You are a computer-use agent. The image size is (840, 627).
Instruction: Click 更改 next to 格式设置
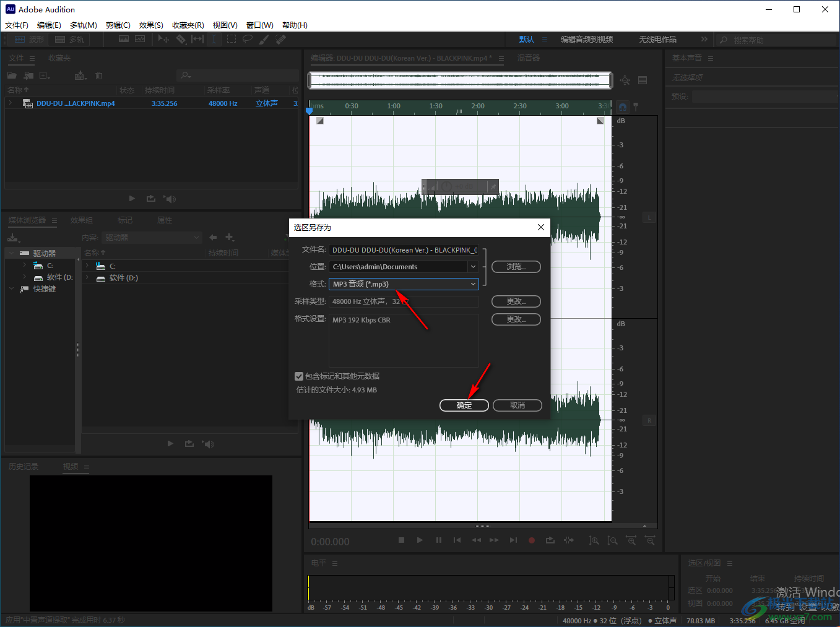pos(516,319)
